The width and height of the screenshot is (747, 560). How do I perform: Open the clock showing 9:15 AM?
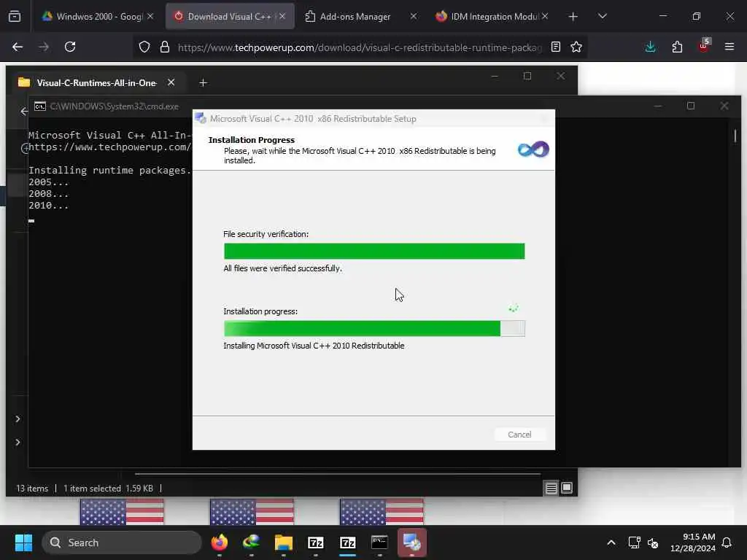click(x=693, y=542)
